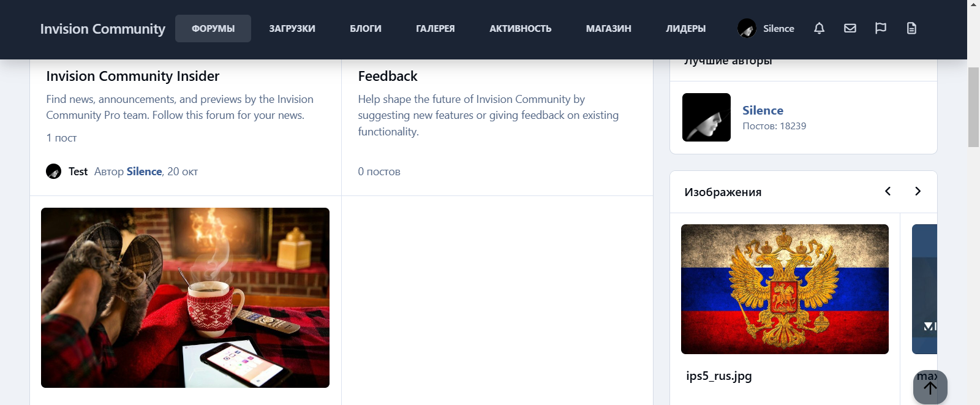Click the scroll-to-top arrow button
The width and height of the screenshot is (980, 405).
(x=930, y=387)
